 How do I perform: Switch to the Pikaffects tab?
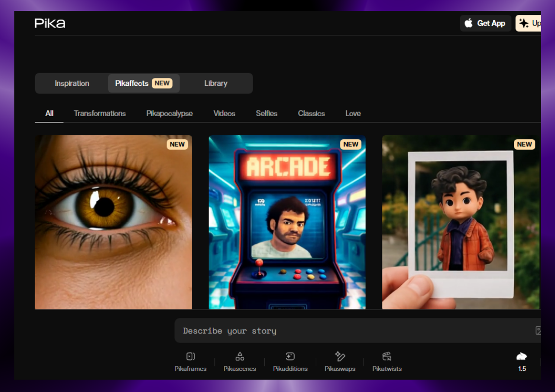click(x=144, y=83)
